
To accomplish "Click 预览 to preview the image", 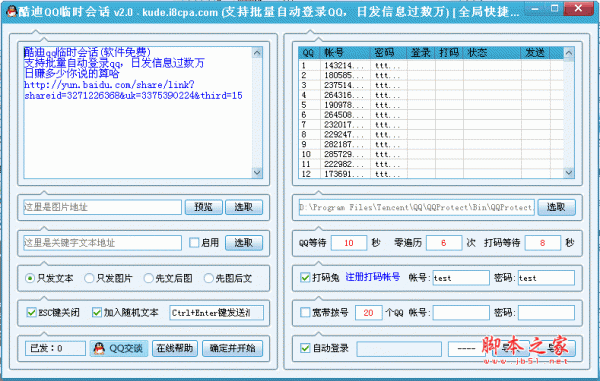I will point(204,207).
